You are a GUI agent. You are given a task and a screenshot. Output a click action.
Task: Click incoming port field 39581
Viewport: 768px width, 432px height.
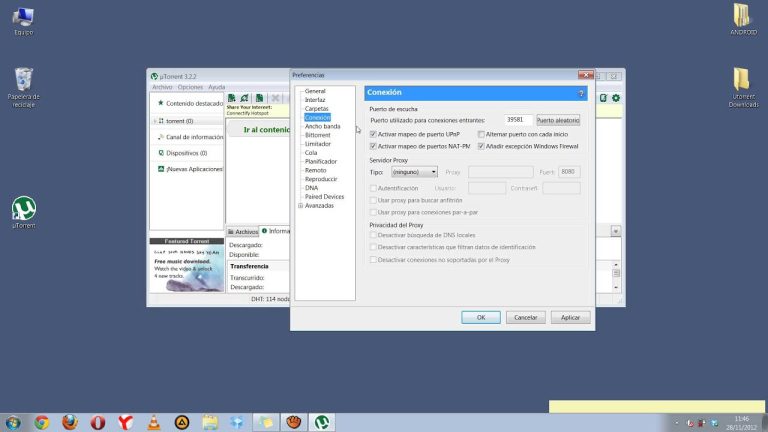click(518, 120)
